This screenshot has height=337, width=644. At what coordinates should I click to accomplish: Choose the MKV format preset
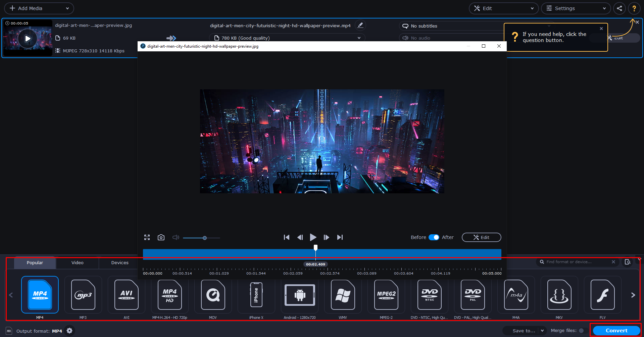click(x=559, y=295)
